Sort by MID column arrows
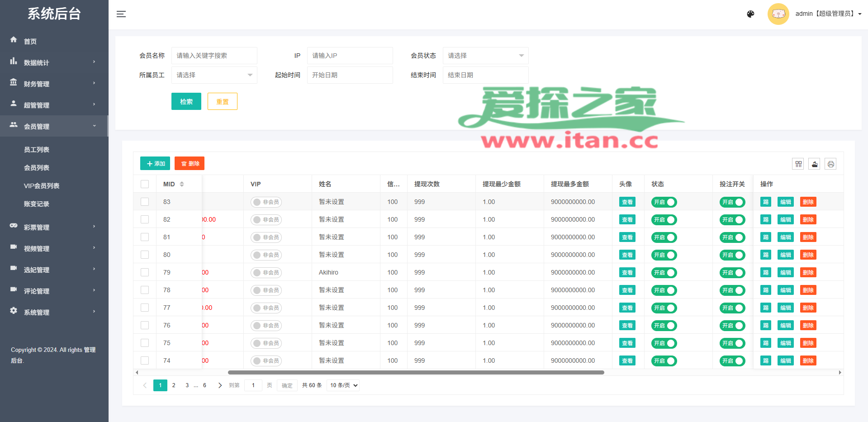Image resolution: width=868 pixels, height=422 pixels. point(182,184)
